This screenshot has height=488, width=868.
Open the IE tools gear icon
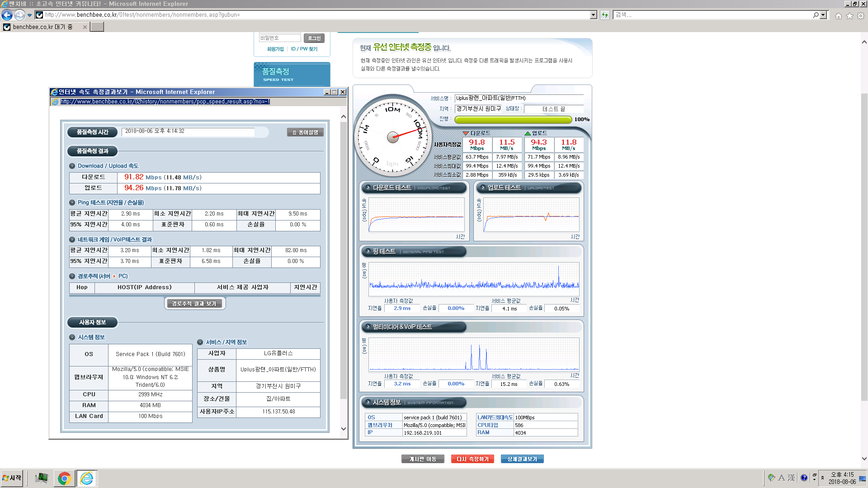[861, 16]
